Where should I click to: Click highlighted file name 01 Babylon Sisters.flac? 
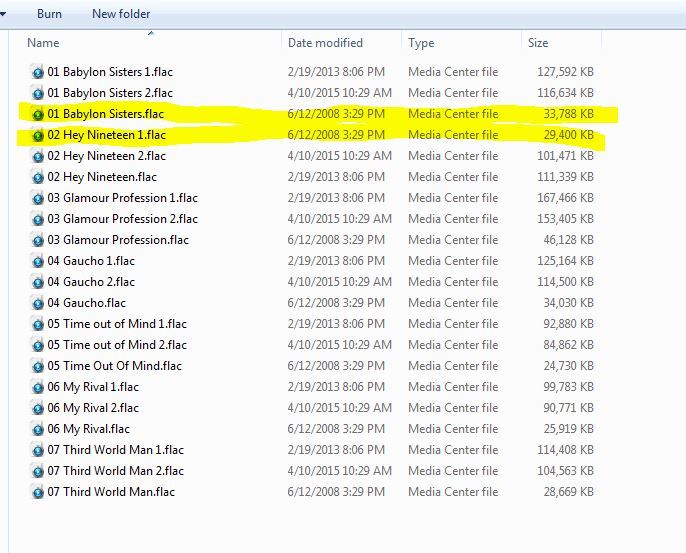[105, 114]
